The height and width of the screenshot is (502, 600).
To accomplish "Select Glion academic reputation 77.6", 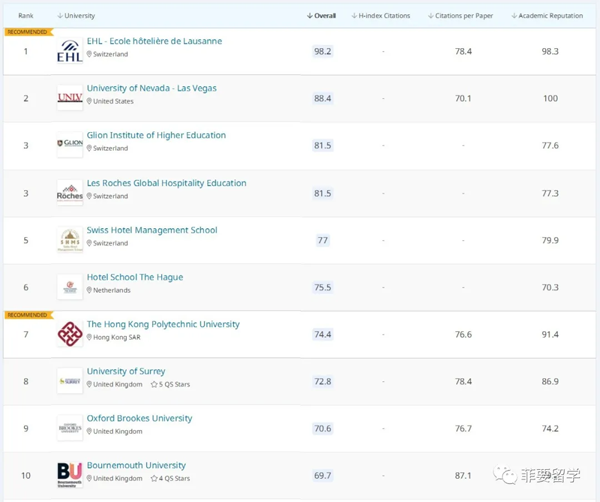I will 550,145.
